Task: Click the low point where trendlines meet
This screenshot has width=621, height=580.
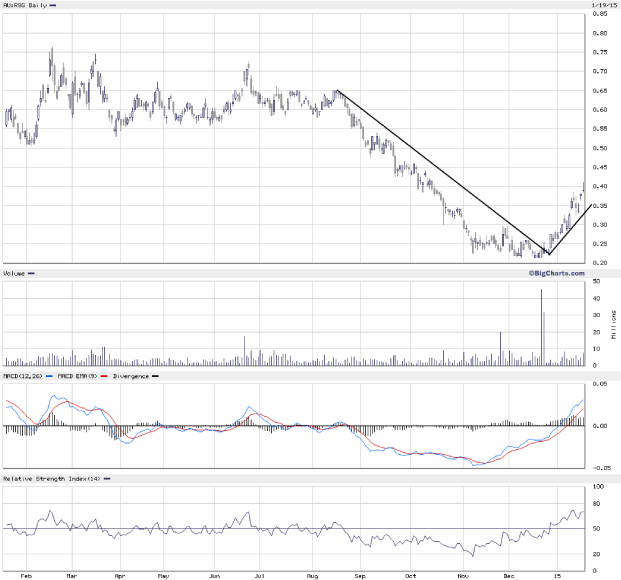Action: (x=547, y=253)
